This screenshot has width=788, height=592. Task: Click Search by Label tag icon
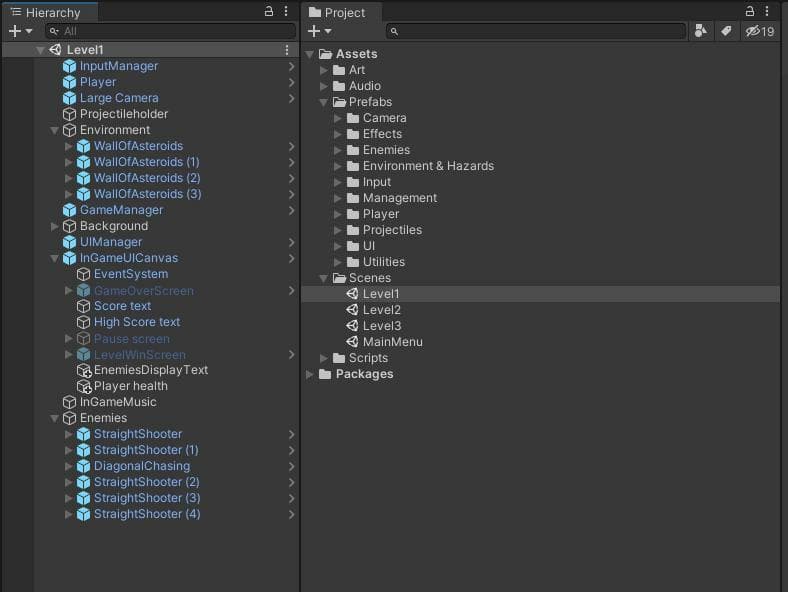pos(726,31)
